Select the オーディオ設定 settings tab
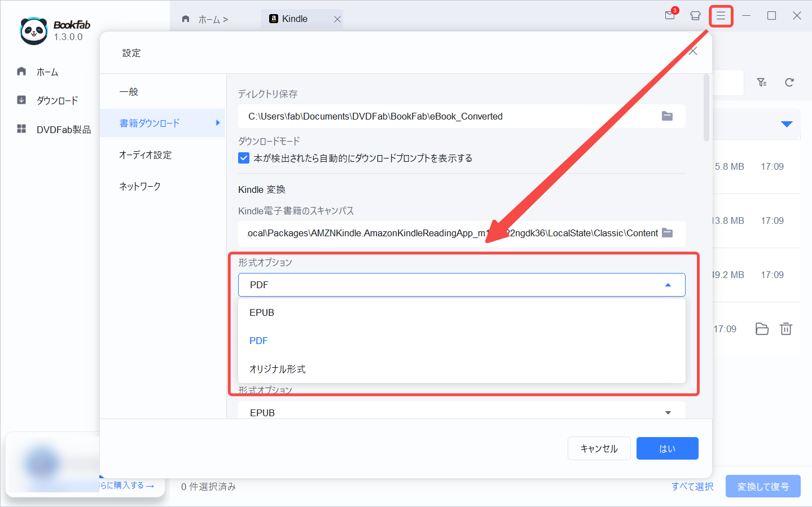Image resolution: width=812 pixels, height=507 pixels. point(163,155)
